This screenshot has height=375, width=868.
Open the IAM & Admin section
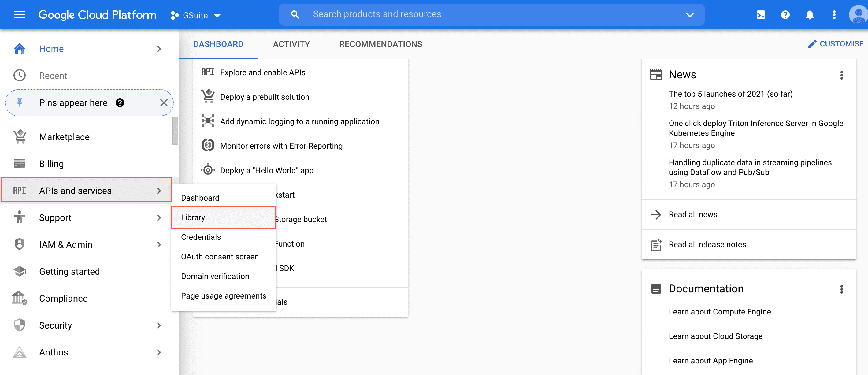66,244
